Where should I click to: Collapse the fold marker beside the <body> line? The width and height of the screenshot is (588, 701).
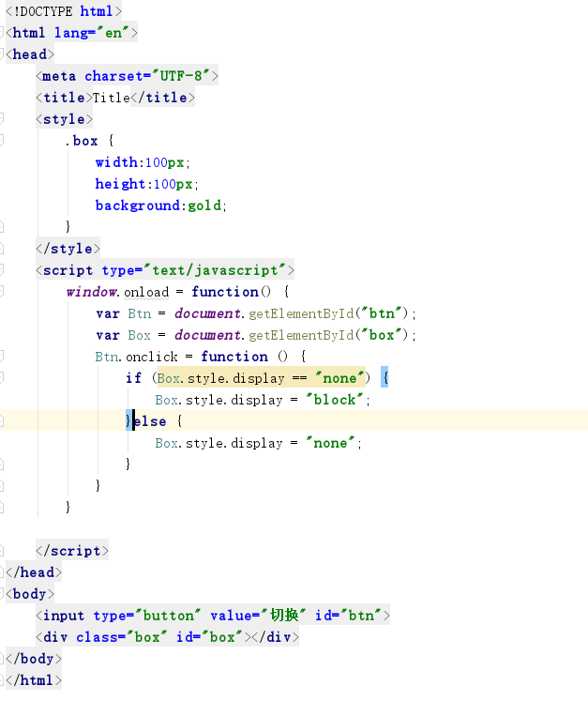coord(1,594)
